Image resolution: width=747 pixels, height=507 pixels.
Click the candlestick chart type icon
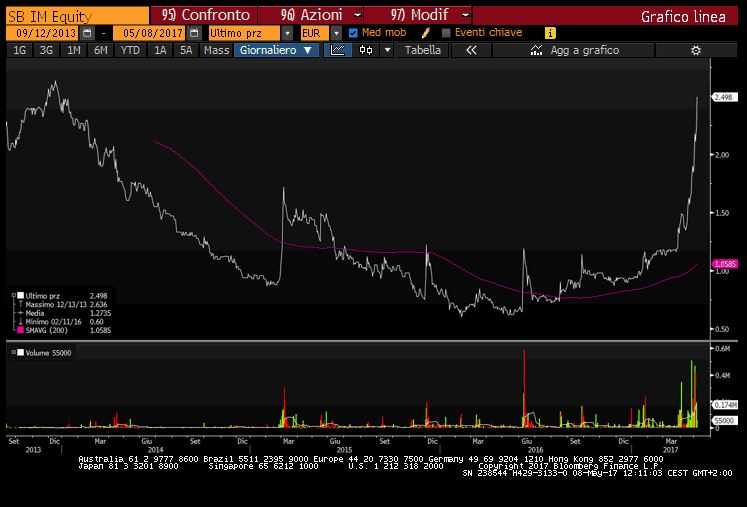(x=366, y=50)
